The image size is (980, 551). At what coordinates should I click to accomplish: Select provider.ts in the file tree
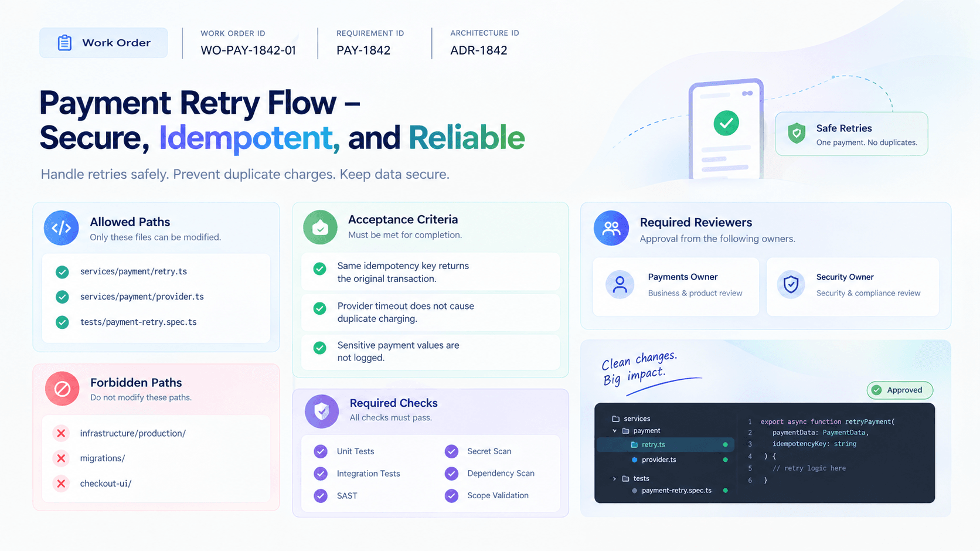point(659,460)
